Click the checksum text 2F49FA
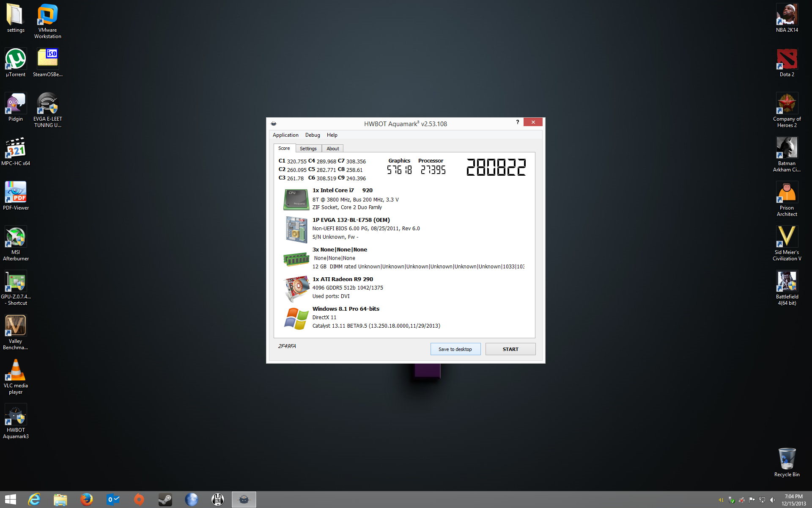This screenshot has height=508, width=812. click(287, 346)
